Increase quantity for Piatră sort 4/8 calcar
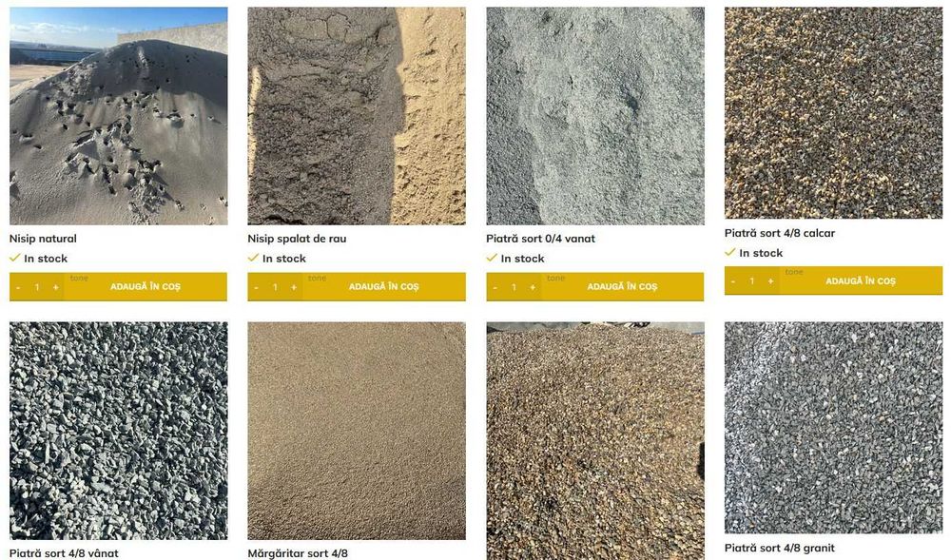Image resolution: width=951 pixels, height=560 pixels. point(770,281)
